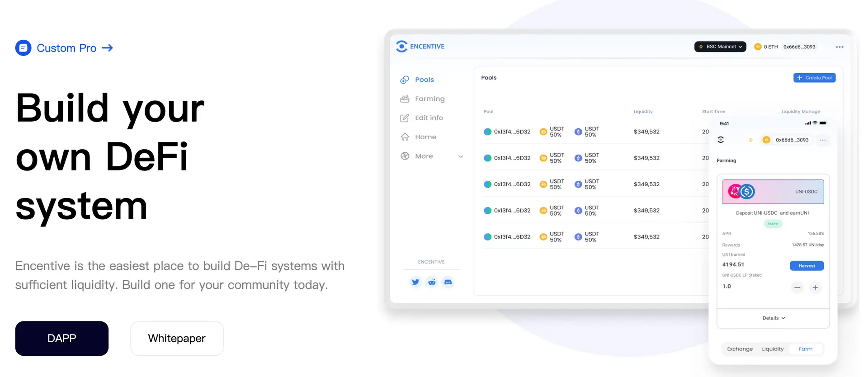Image resolution: width=868 pixels, height=377 pixels.
Task: Click the Discord icon in sidebar
Action: (x=448, y=282)
